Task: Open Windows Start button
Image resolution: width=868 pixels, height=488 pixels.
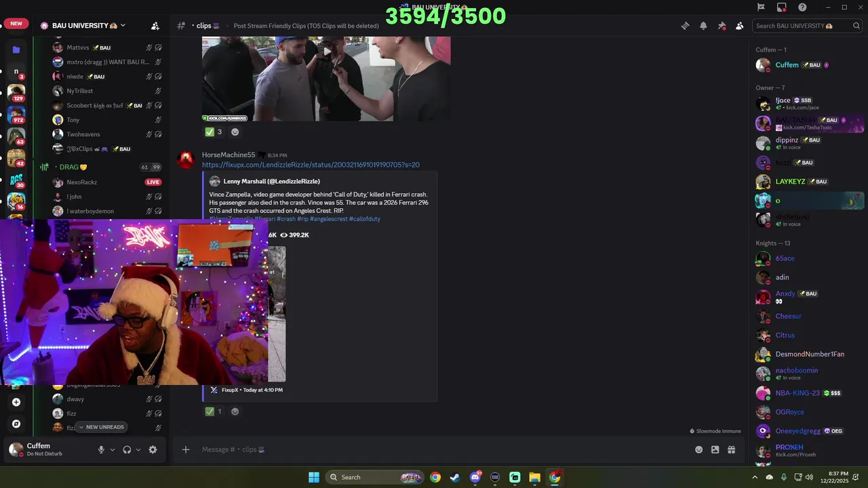Action: [314, 477]
